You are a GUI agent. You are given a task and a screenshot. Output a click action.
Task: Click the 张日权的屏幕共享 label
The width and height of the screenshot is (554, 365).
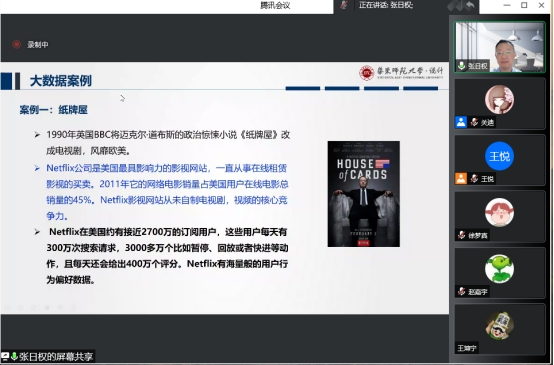coord(56,356)
